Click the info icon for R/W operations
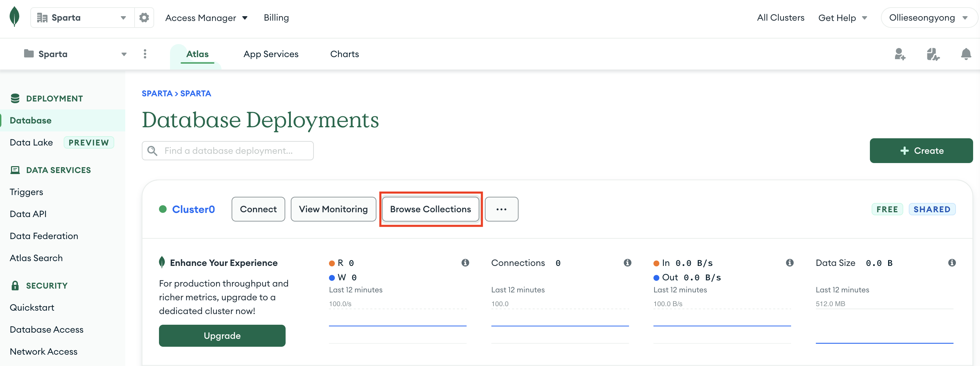 tap(465, 262)
